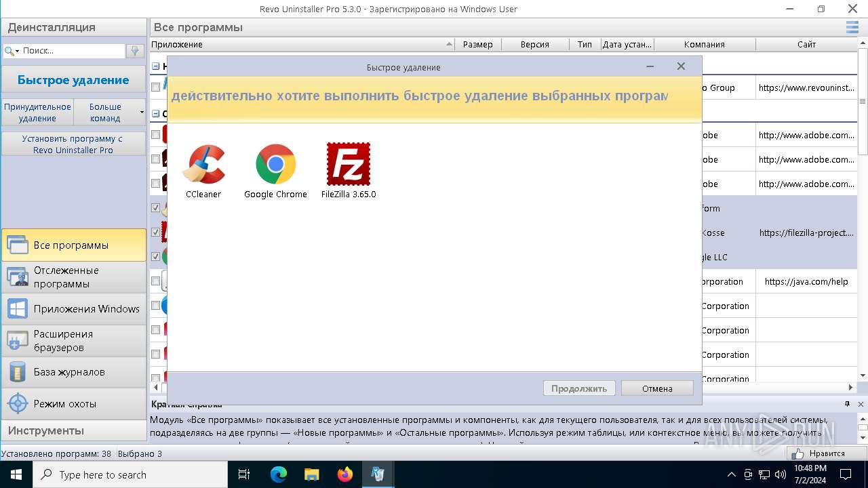Screen dimensions: 868x488
Task: Click the Revo Uninstaller taskbar icon
Action: (x=378, y=474)
